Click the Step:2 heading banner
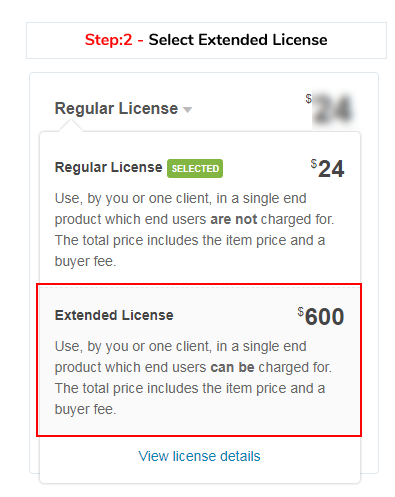395x497 pixels. [206, 40]
